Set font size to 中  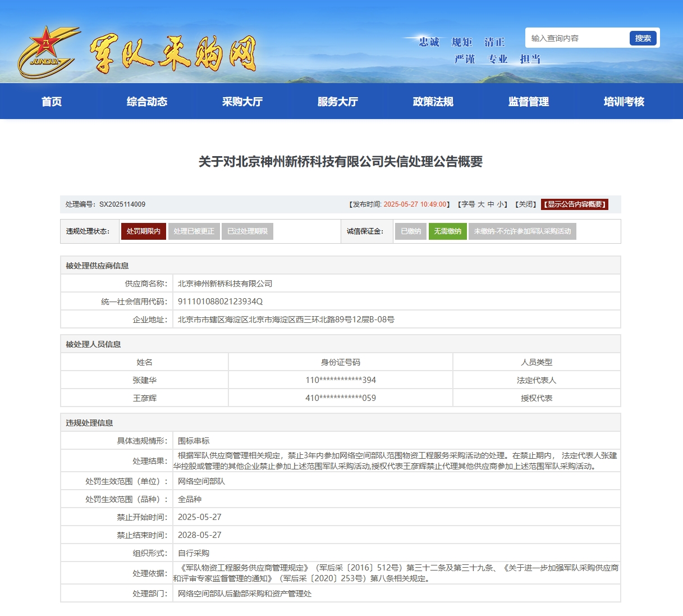point(491,204)
